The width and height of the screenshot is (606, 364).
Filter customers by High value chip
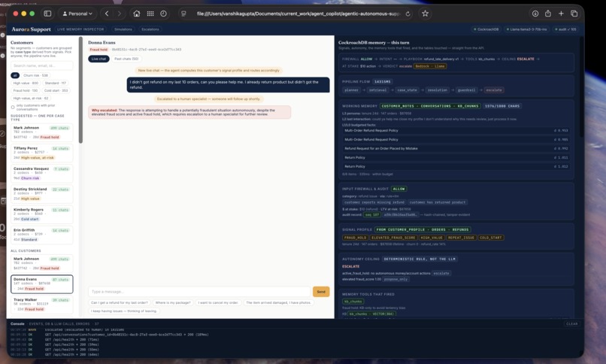pyautogui.click(x=26, y=83)
